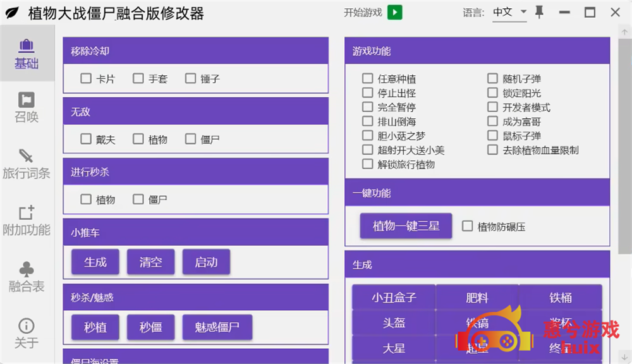Open the 关于 info sidebar section
This screenshot has height=364, width=632.
27,334
